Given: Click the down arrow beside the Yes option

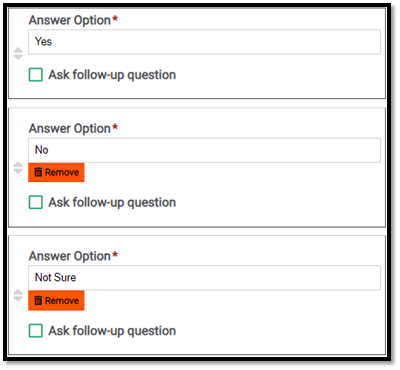Looking at the screenshot, I should (18, 57).
